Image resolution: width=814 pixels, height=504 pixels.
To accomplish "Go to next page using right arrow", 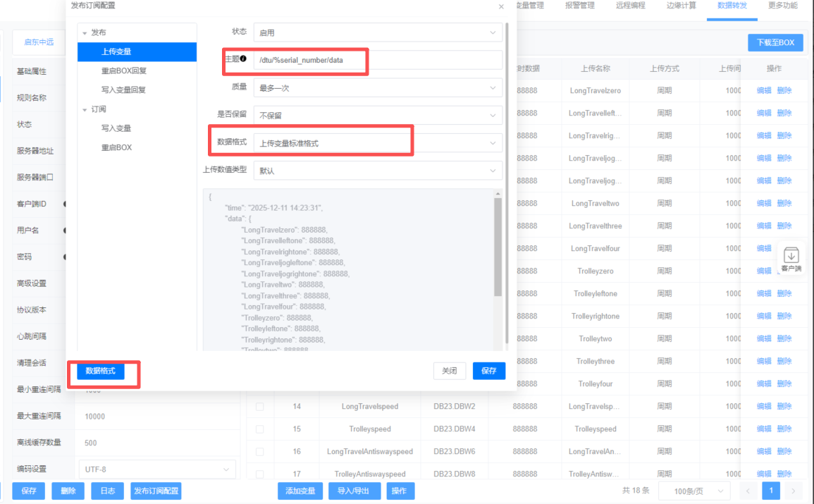I will tap(794, 491).
